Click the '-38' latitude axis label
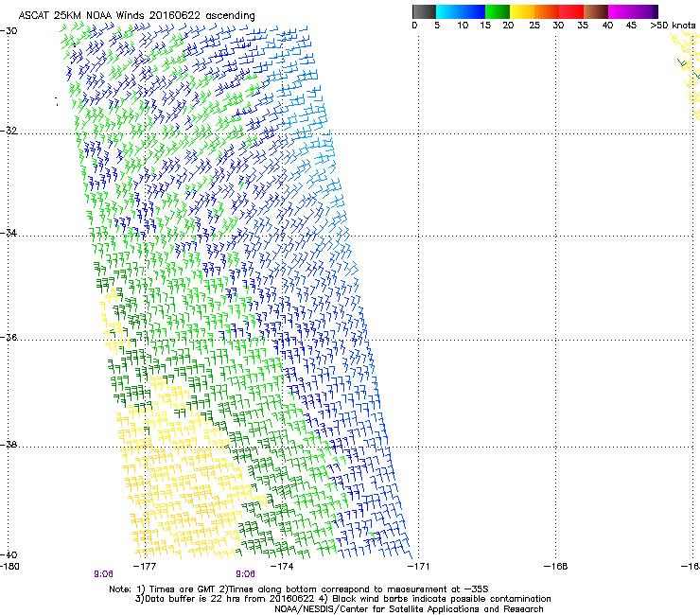 [9, 445]
